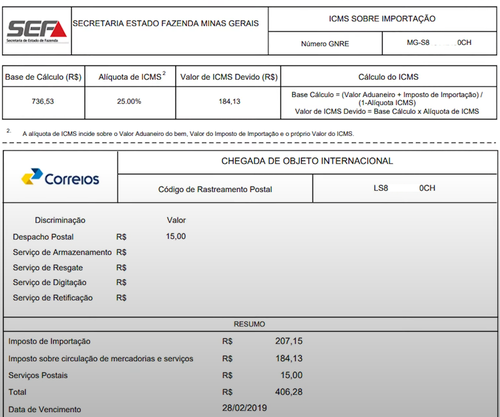Click the SEF logo
The image size is (500, 417).
37,31
